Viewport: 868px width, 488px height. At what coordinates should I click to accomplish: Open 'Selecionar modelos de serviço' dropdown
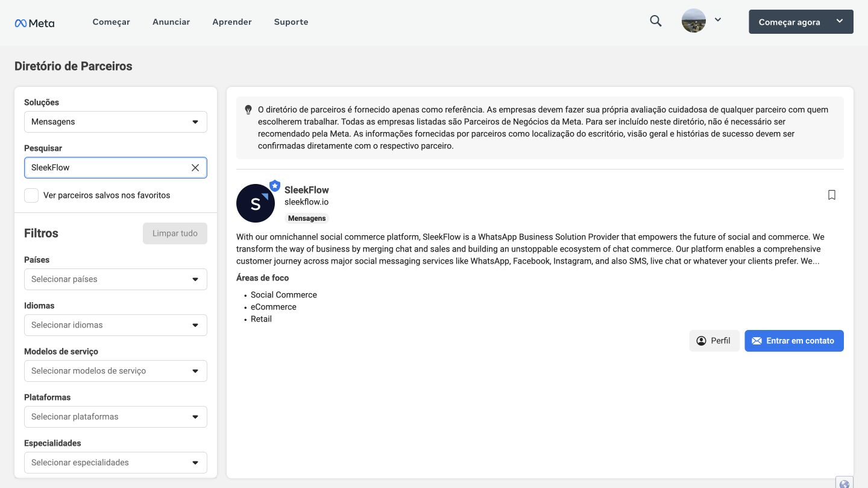click(116, 371)
